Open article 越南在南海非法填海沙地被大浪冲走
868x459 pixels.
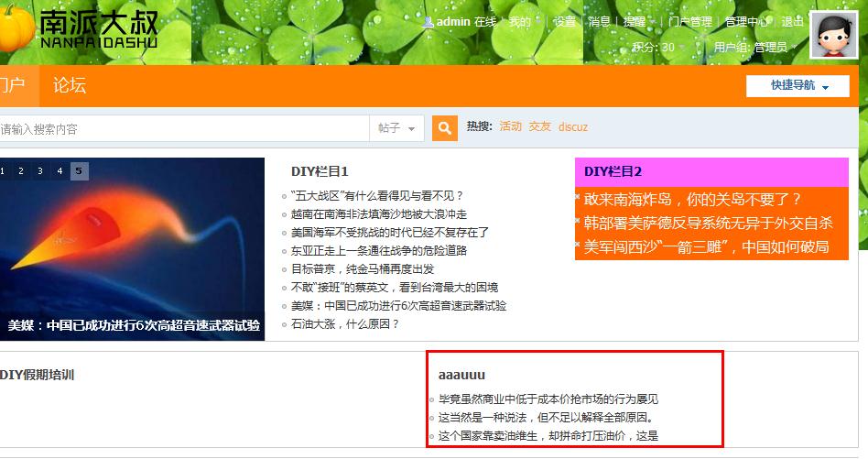pyautogui.click(x=379, y=214)
